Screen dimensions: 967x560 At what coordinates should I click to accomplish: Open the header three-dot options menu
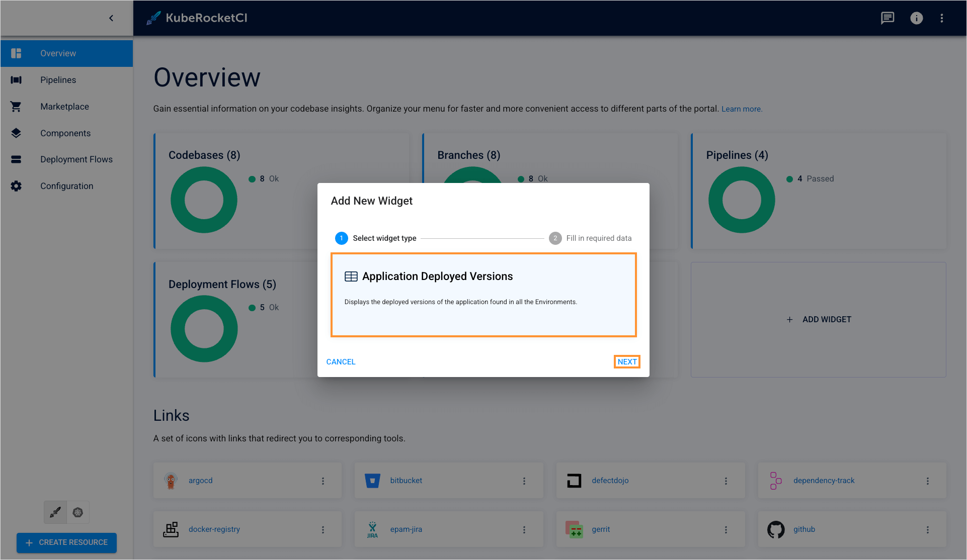pyautogui.click(x=942, y=18)
